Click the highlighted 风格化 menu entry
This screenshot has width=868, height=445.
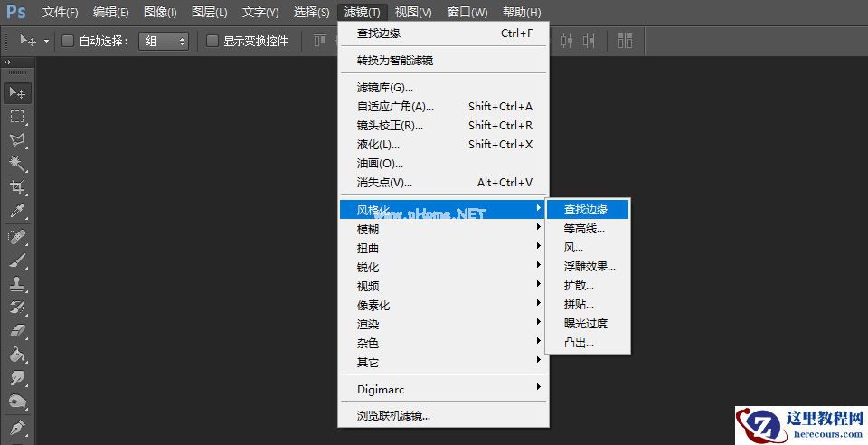coord(443,210)
